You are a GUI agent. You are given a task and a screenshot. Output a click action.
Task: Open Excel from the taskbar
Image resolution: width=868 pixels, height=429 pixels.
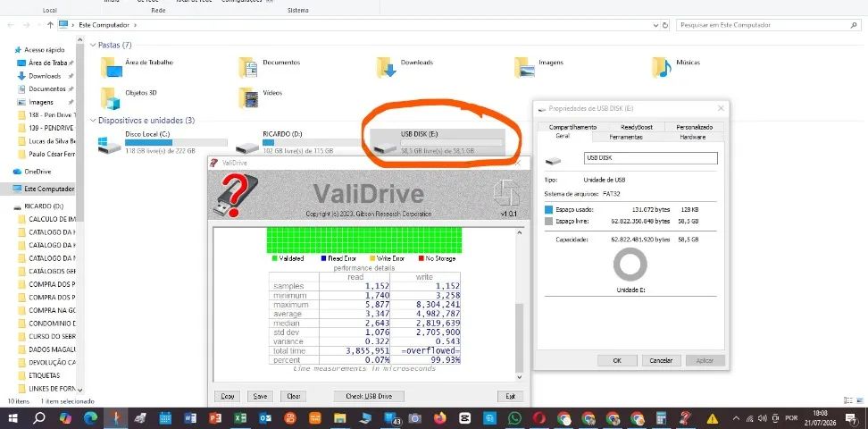pos(240,418)
